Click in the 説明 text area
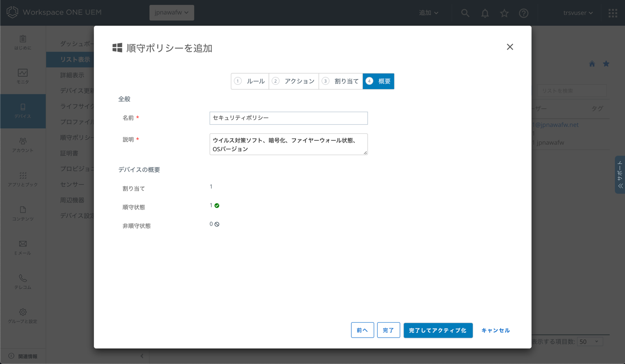 point(289,144)
